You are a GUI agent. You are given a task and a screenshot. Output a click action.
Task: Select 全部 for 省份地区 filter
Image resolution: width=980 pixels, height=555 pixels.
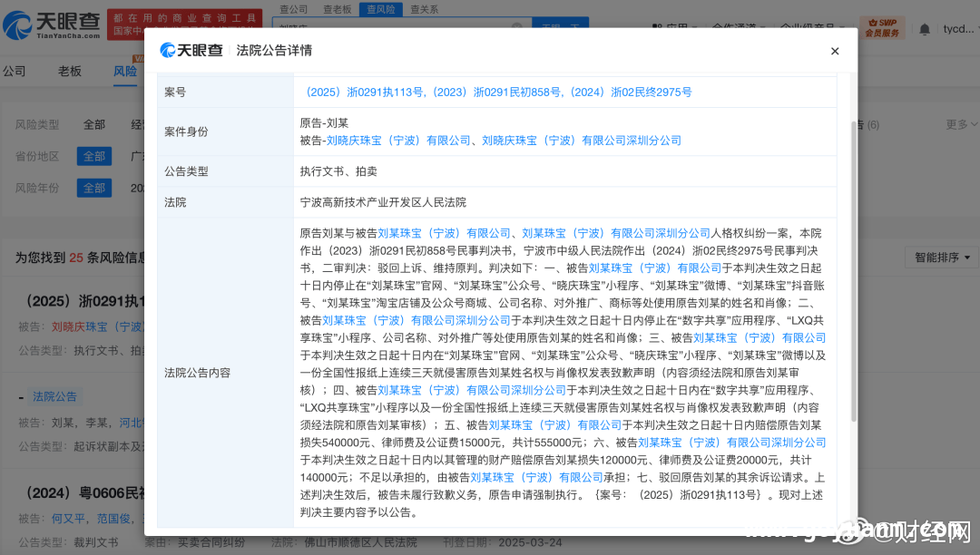click(94, 156)
